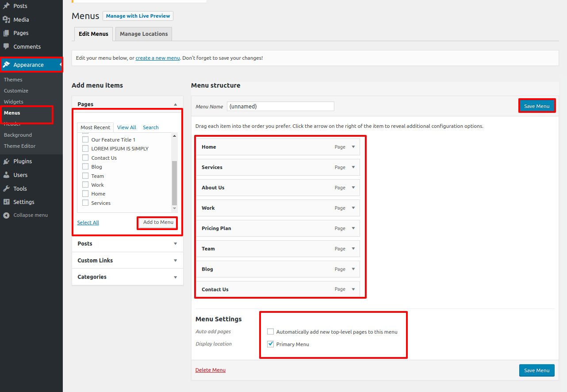Expand the Posts section in Add menu items
Screen dimensions: 567x392
click(175, 244)
